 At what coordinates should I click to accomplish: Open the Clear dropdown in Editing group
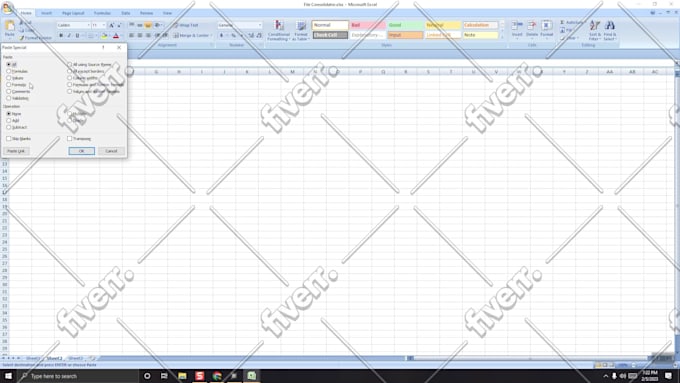[569, 38]
